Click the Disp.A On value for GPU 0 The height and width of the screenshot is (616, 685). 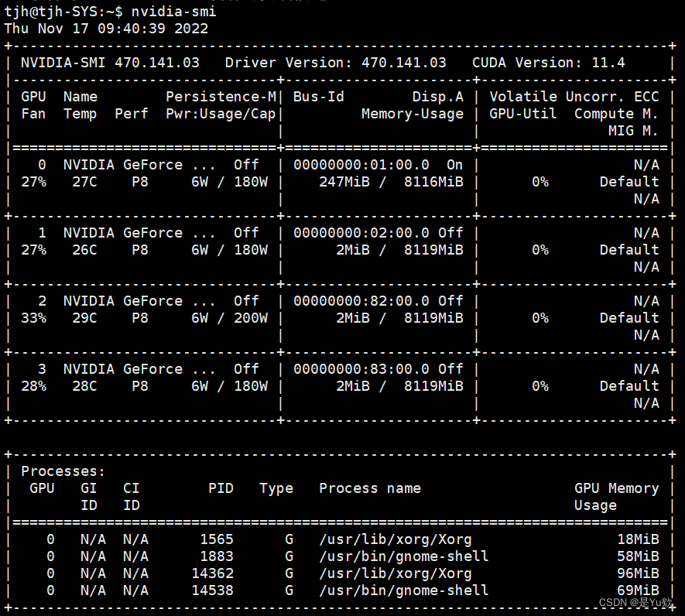(x=455, y=165)
